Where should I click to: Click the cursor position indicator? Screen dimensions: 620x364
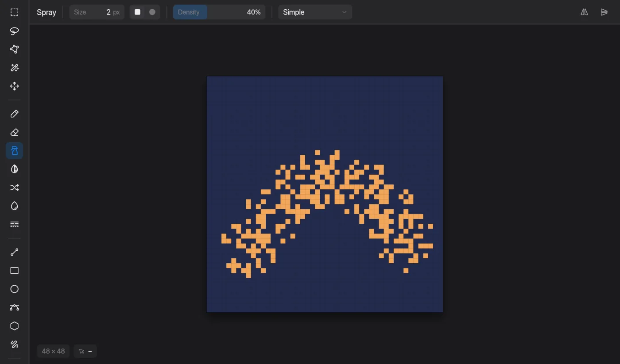click(x=85, y=351)
